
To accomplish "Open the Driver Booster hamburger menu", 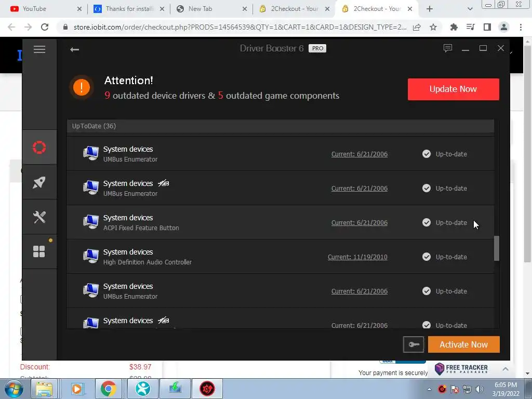I will tap(39, 49).
